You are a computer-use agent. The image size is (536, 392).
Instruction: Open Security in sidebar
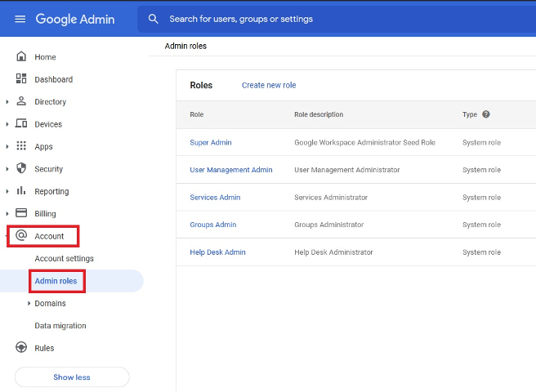coord(48,169)
